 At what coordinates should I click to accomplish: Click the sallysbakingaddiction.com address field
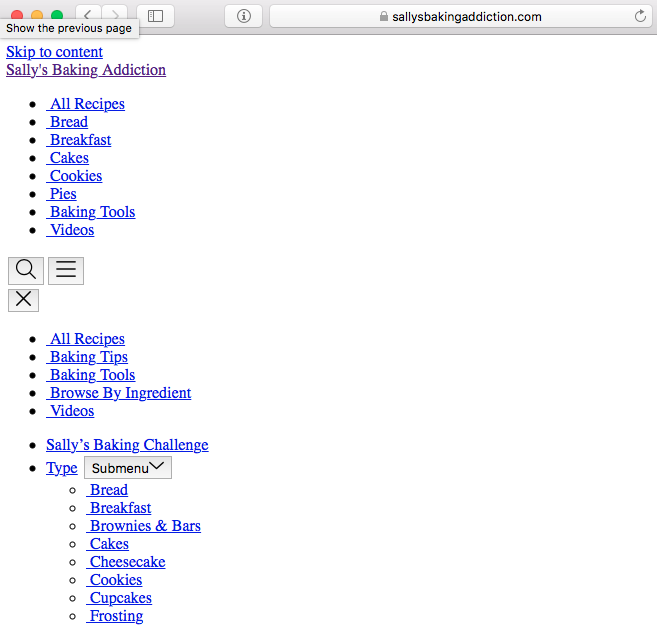pos(460,16)
